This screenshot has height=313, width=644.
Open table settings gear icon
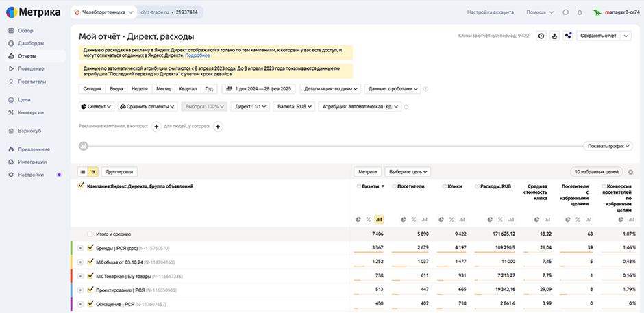(x=630, y=172)
